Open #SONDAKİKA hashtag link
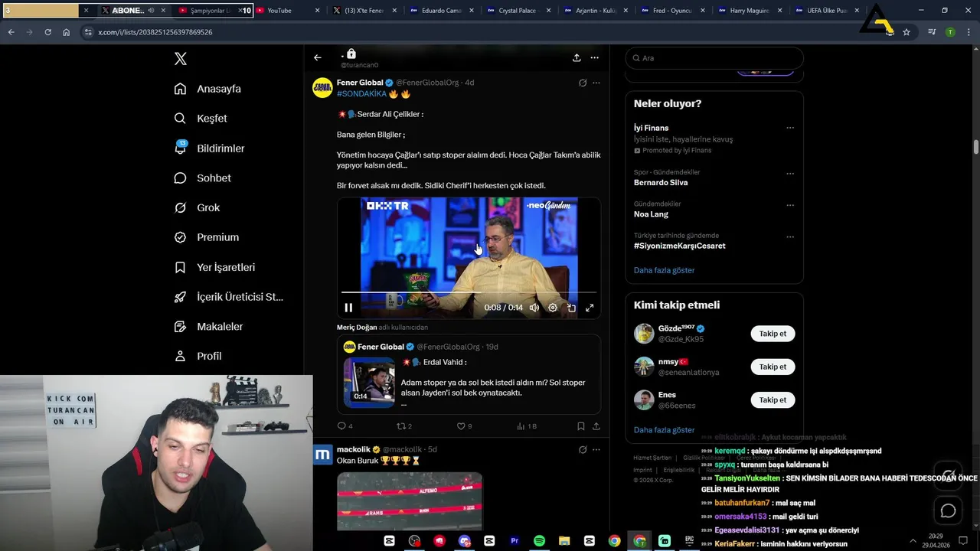This screenshot has height=551, width=980. [361, 94]
